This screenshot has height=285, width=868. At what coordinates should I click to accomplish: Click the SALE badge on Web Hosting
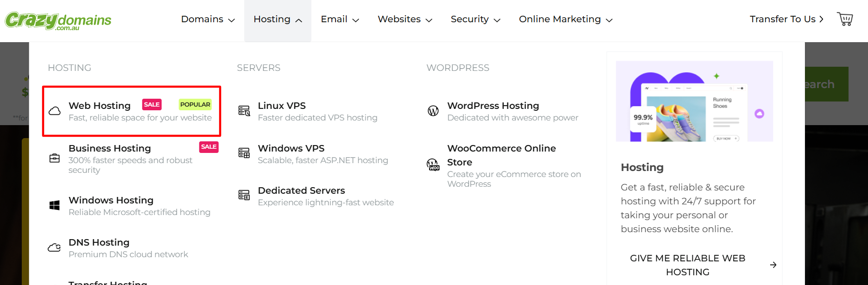[x=152, y=105]
